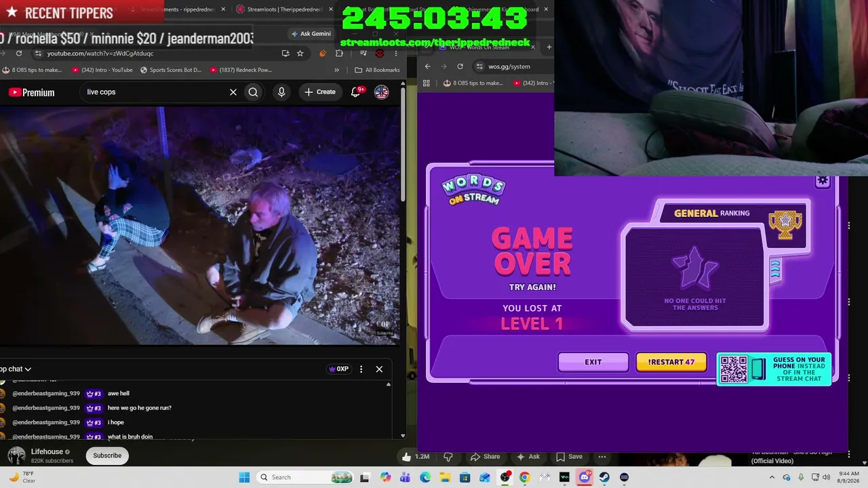Open apps grid in wos.gg bookmarks bar
The image size is (868, 488).
pyautogui.click(x=427, y=83)
